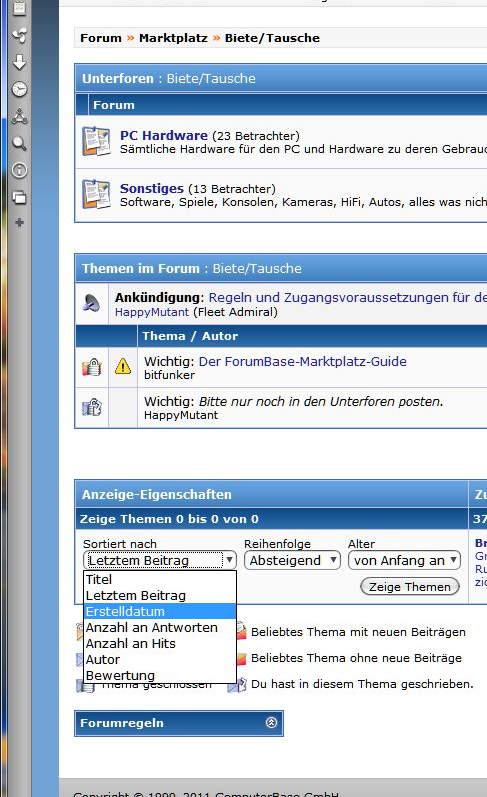Click the Forumregeln title

click(x=122, y=723)
